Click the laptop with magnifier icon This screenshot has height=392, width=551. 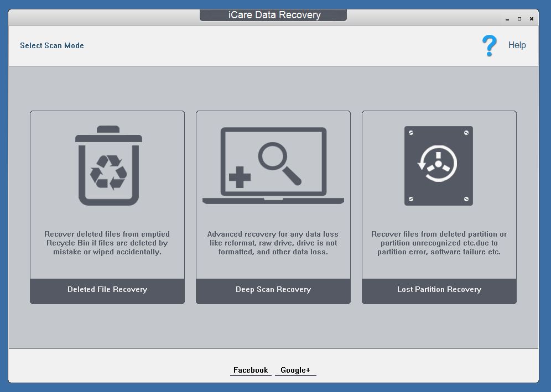point(273,165)
